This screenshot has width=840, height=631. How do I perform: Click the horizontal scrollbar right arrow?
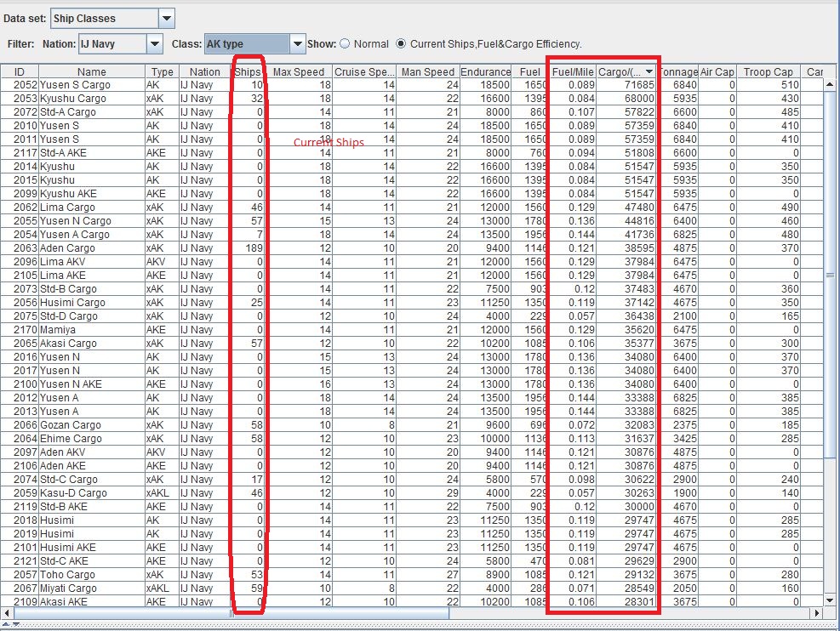tap(819, 613)
